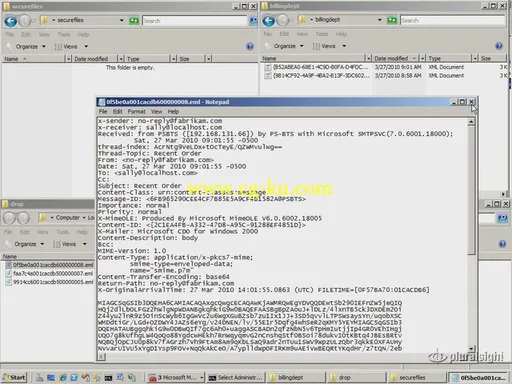Click Notepad horizontal scrollbar left arrow

[x=102, y=357]
